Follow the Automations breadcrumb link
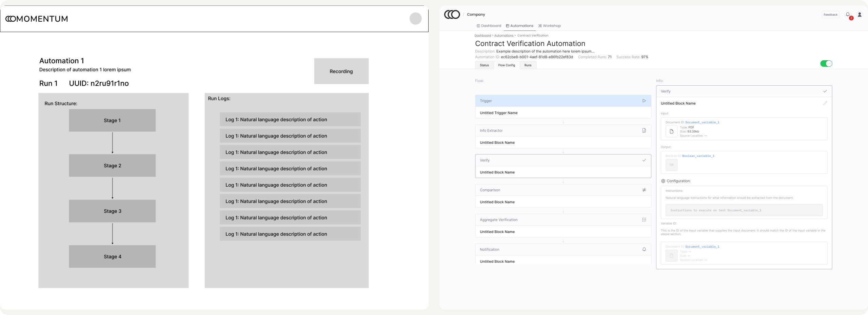868x315 pixels. [x=504, y=36]
